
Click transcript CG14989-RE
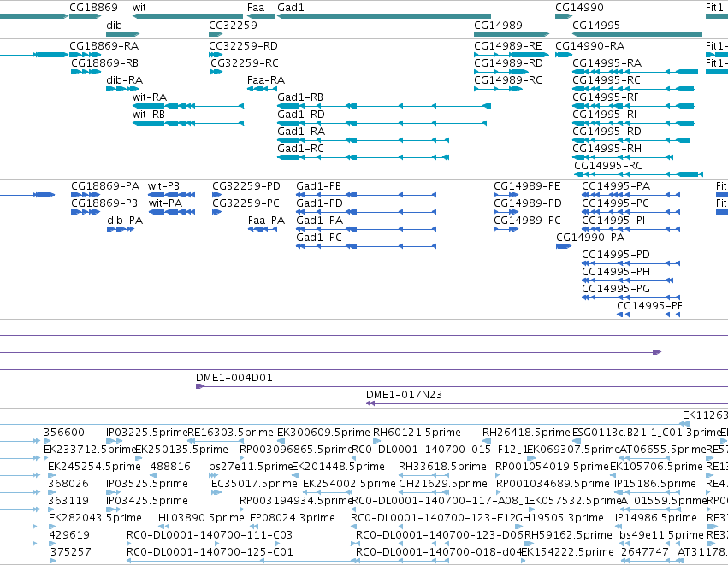pyautogui.click(x=512, y=55)
